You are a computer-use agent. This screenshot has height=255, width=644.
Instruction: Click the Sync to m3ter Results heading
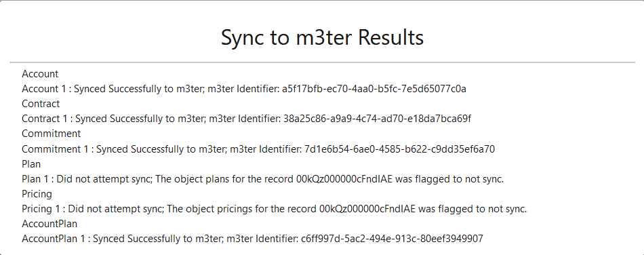[x=322, y=38]
